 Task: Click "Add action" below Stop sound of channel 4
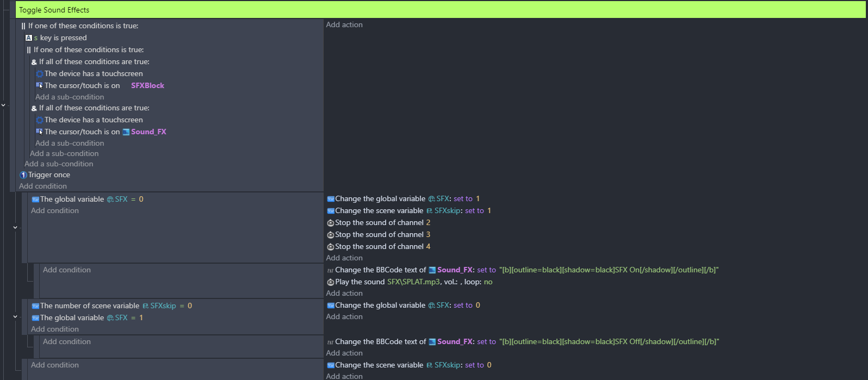point(344,258)
